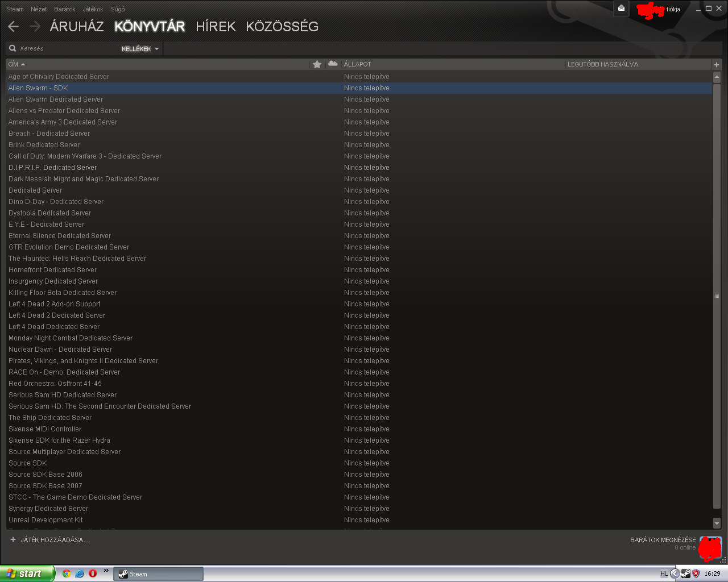Open BARÁTOK MEGNÉZÉSE friends list
Image resolution: width=728 pixels, height=582 pixels.
[x=663, y=540]
